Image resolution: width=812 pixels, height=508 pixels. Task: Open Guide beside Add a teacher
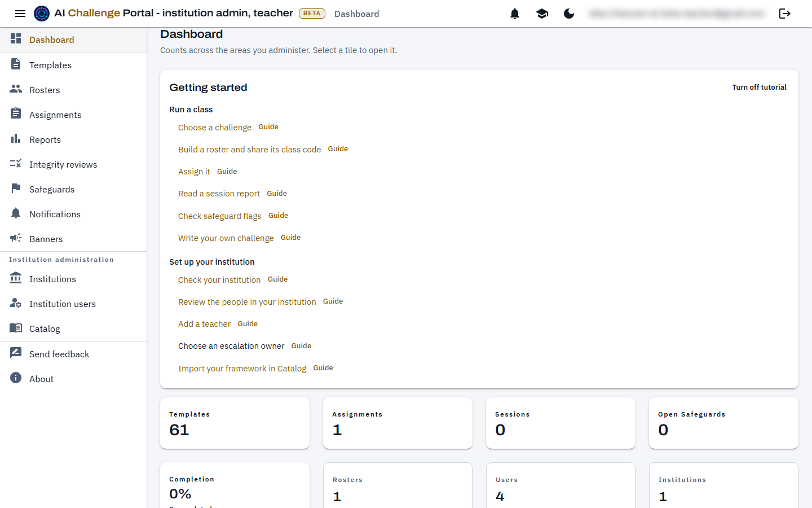248,324
